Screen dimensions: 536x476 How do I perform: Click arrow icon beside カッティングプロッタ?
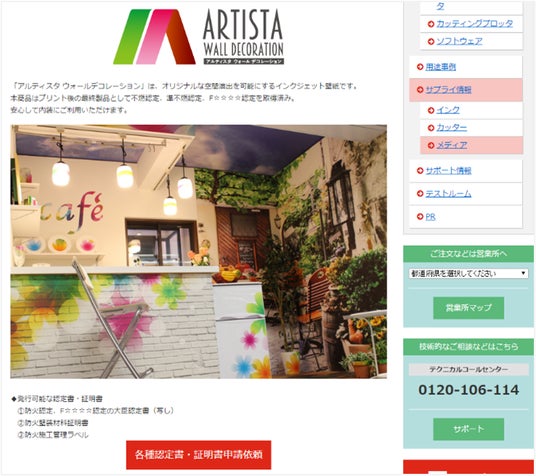[431, 24]
